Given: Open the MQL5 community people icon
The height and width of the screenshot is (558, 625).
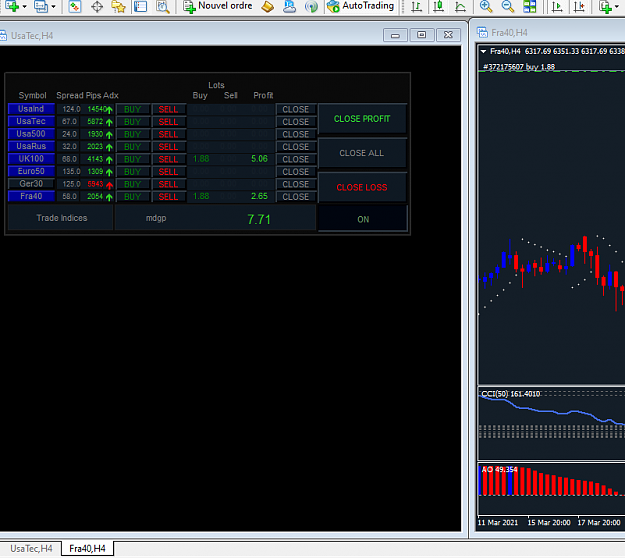Looking at the screenshot, I should (289, 6).
